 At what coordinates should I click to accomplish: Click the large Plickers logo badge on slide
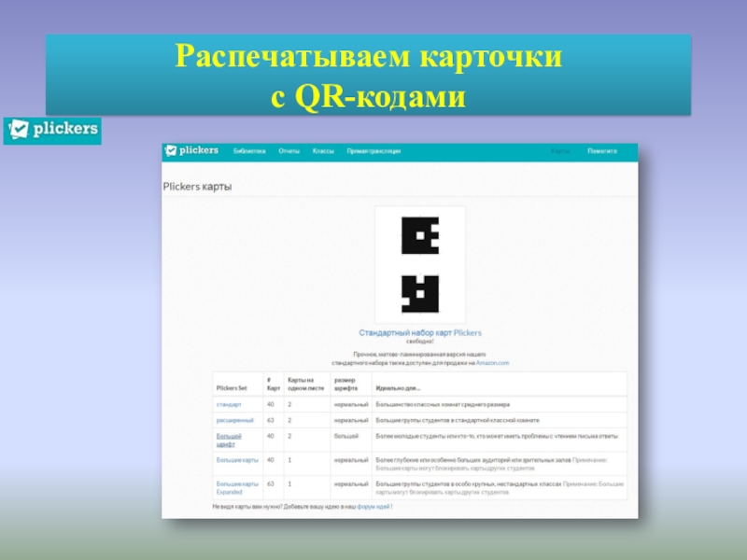point(52,131)
